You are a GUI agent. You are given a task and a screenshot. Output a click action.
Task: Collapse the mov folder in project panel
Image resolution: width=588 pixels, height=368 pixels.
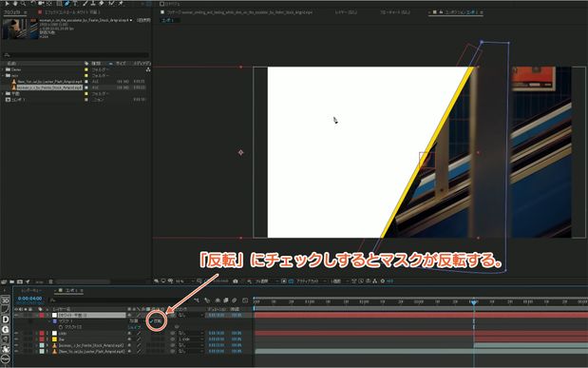pos(3,75)
